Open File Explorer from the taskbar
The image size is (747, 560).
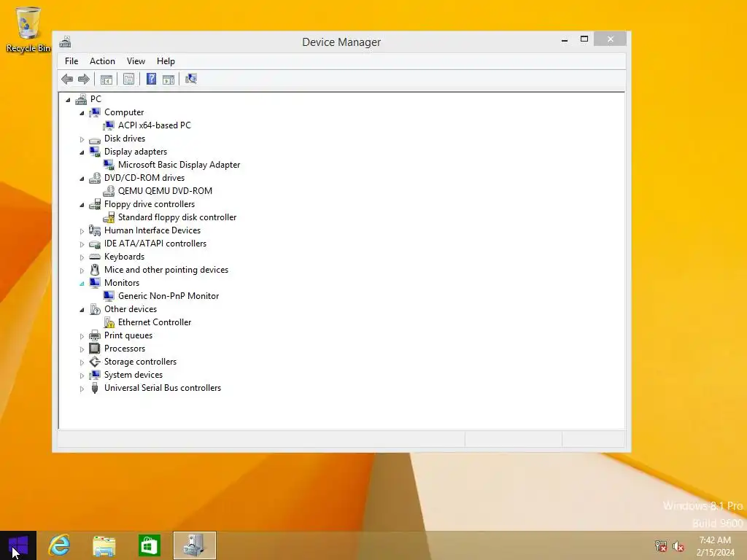[x=104, y=545]
